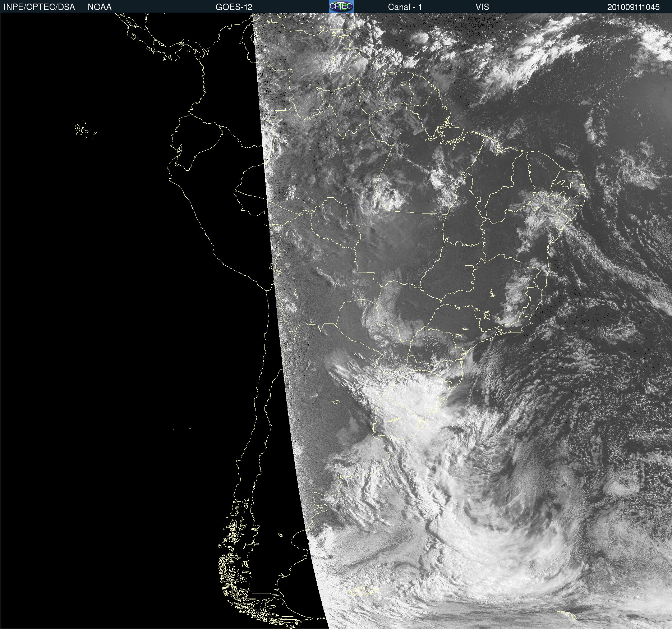This screenshot has width=672, height=629.
Task: Click the VIS channel label
Action: click(482, 7)
